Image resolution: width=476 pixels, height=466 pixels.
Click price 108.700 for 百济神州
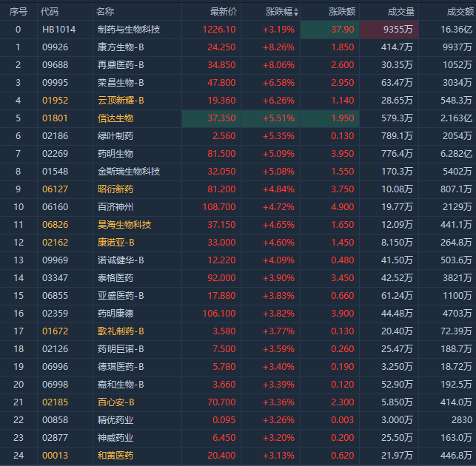tap(219, 207)
